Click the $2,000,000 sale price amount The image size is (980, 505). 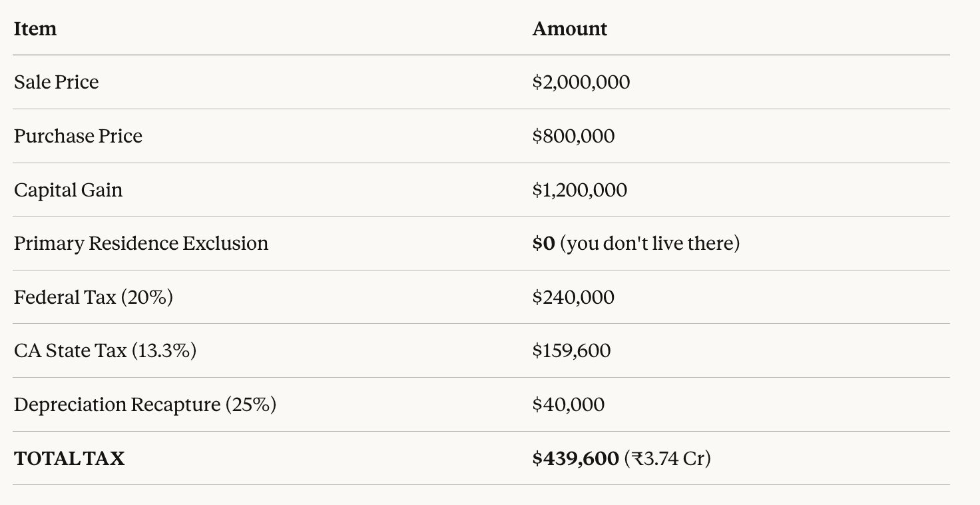pos(581,82)
